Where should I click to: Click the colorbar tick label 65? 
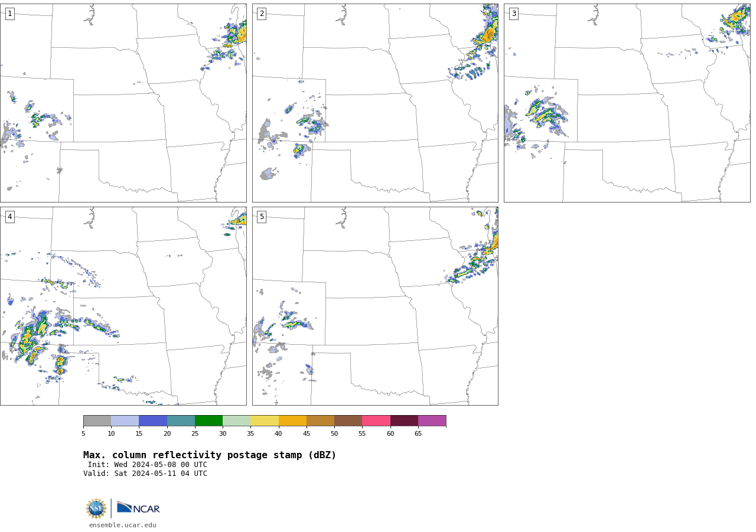[418, 434]
